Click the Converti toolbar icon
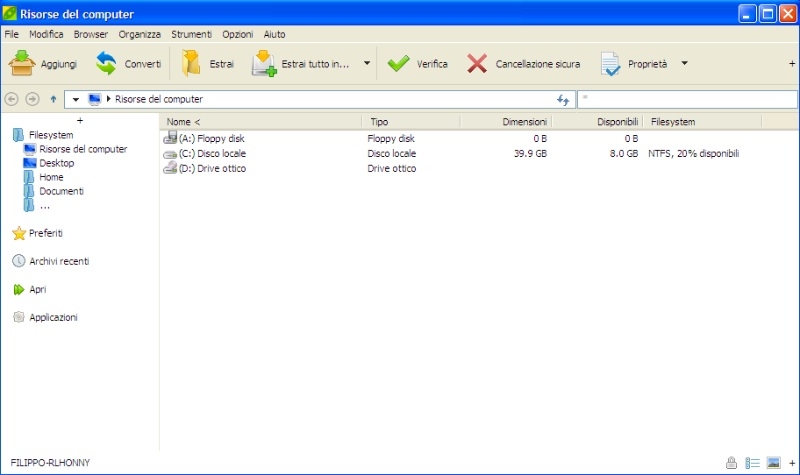The width and height of the screenshot is (800, 475). point(106,64)
